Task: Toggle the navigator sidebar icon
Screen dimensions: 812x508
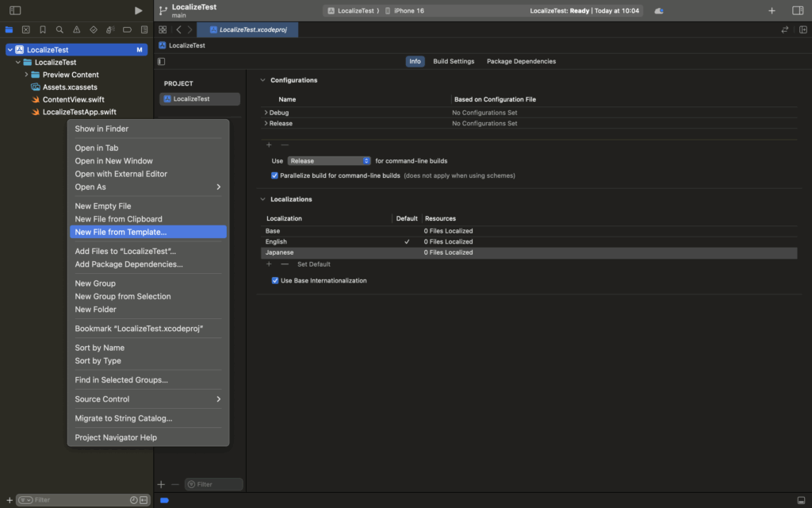Action: 15,10
